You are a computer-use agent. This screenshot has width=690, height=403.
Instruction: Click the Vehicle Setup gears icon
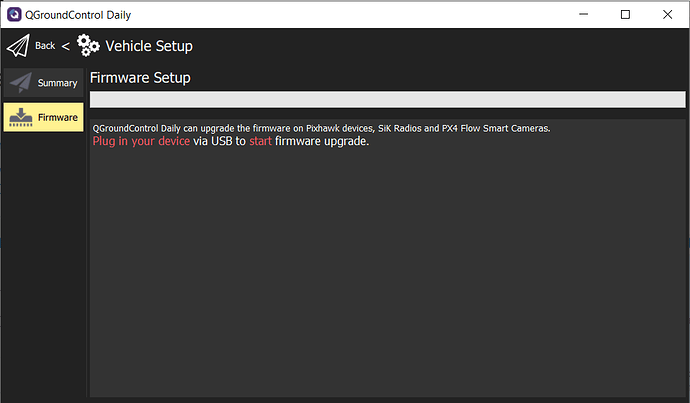point(88,45)
